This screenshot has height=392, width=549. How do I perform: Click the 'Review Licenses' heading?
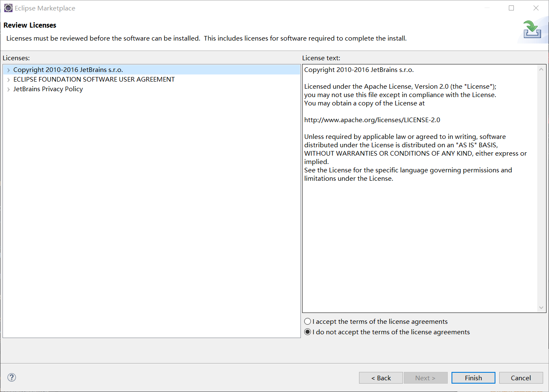30,25
